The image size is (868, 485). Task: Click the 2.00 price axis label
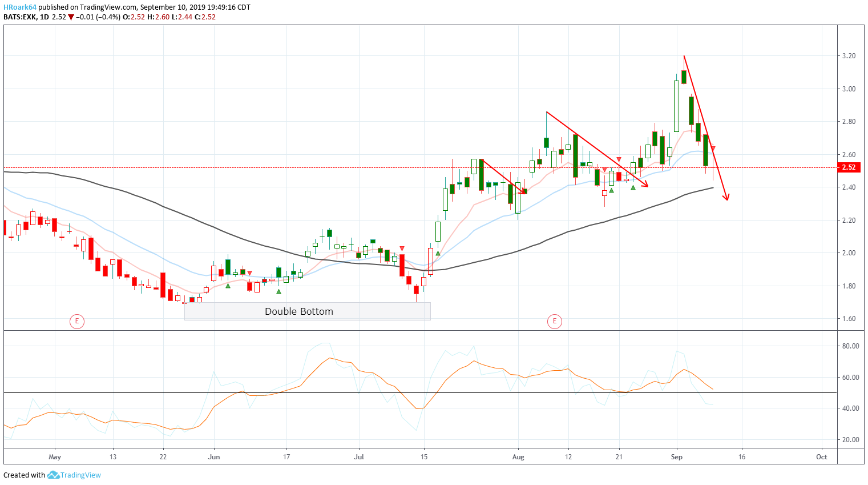tap(849, 253)
